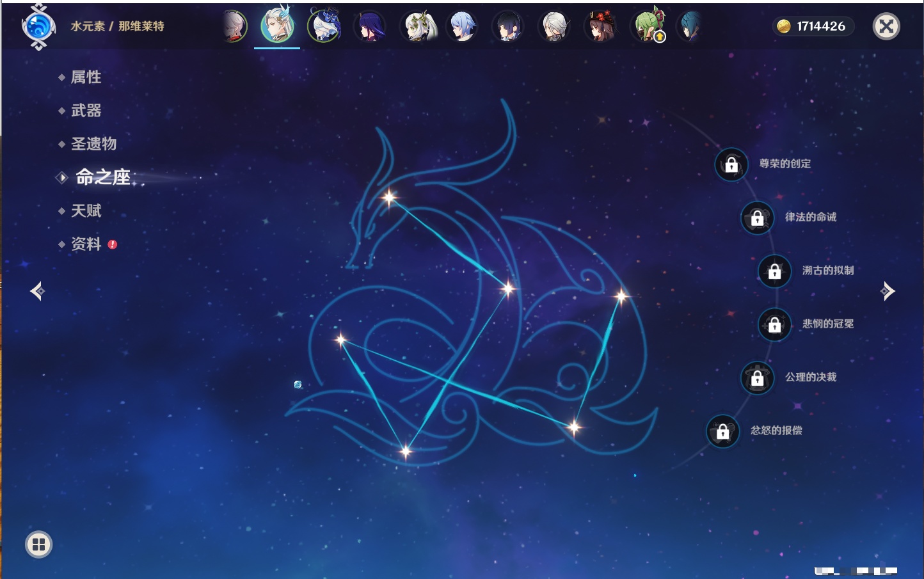924x579 pixels.
Task: Go to next character with right arrow
Action: tap(888, 291)
